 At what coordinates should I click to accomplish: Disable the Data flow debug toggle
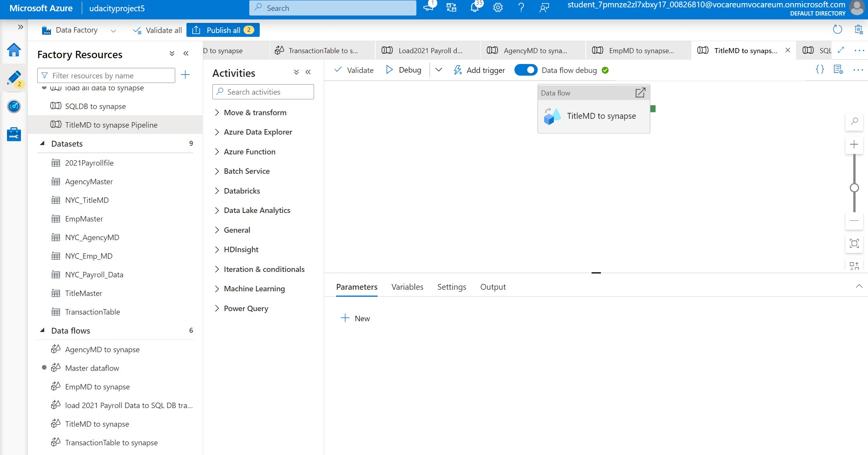[526, 70]
